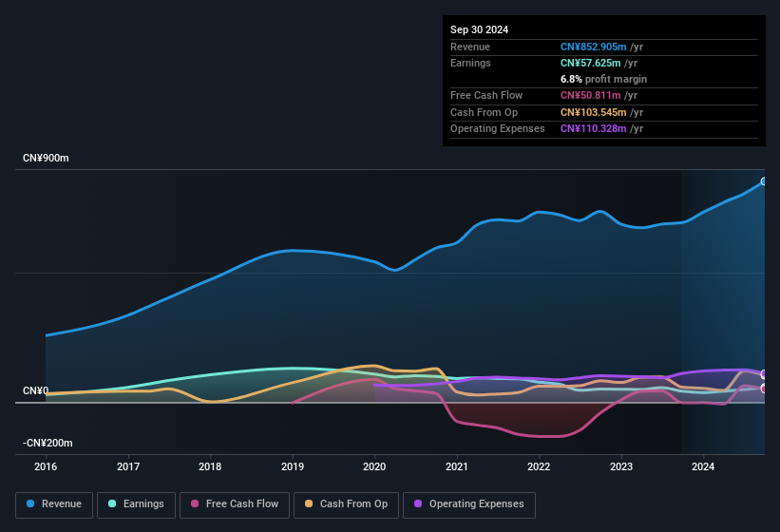Click the CN¥852.905m revenue value

(594, 47)
